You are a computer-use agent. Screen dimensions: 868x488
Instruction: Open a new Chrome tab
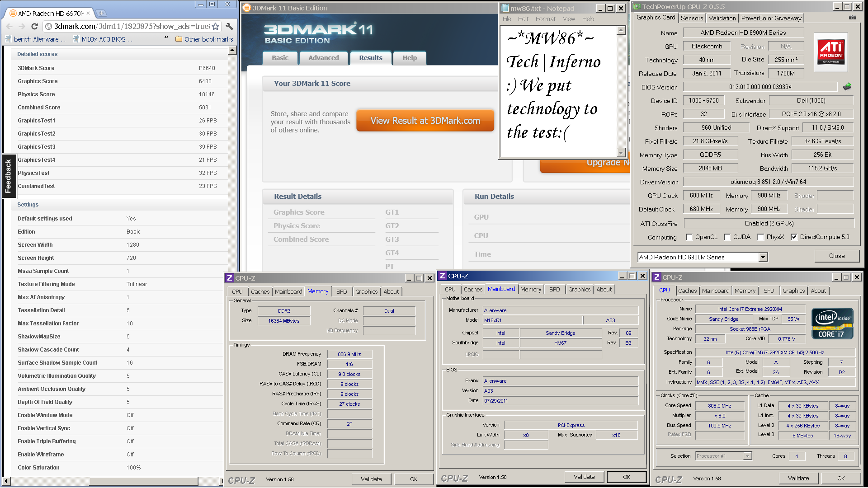[x=101, y=13]
